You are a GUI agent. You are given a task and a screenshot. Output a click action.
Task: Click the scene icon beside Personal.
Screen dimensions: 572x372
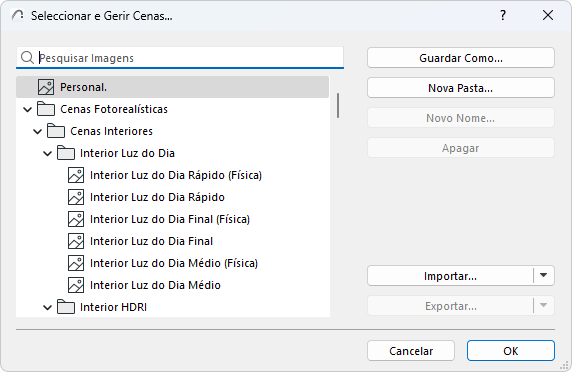click(x=46, y=87)
